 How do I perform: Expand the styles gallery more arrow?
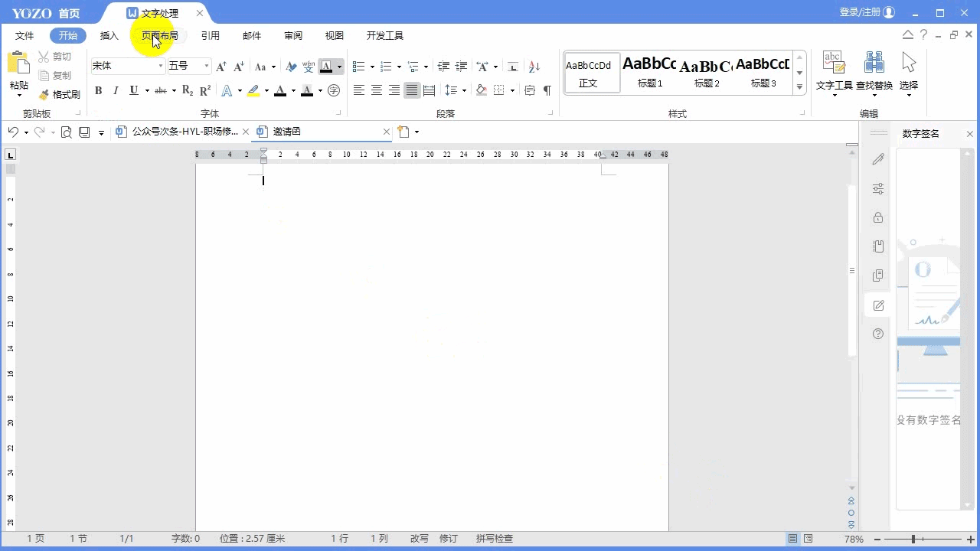[x=800, y=87]
